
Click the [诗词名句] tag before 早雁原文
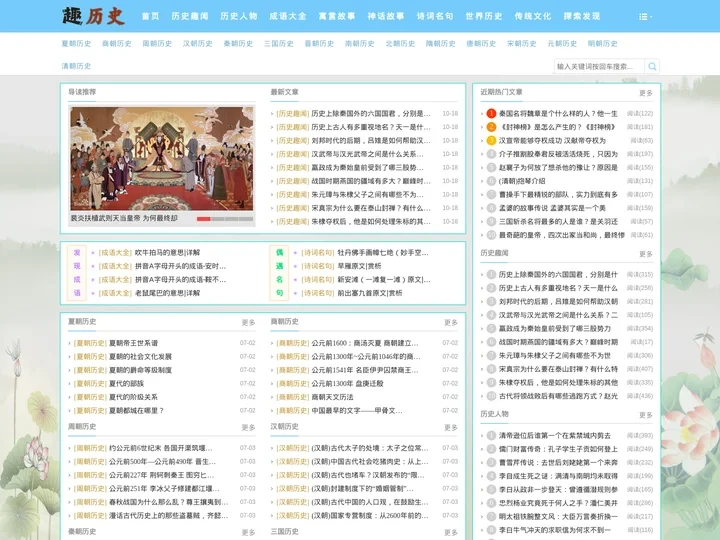point(318,266)
